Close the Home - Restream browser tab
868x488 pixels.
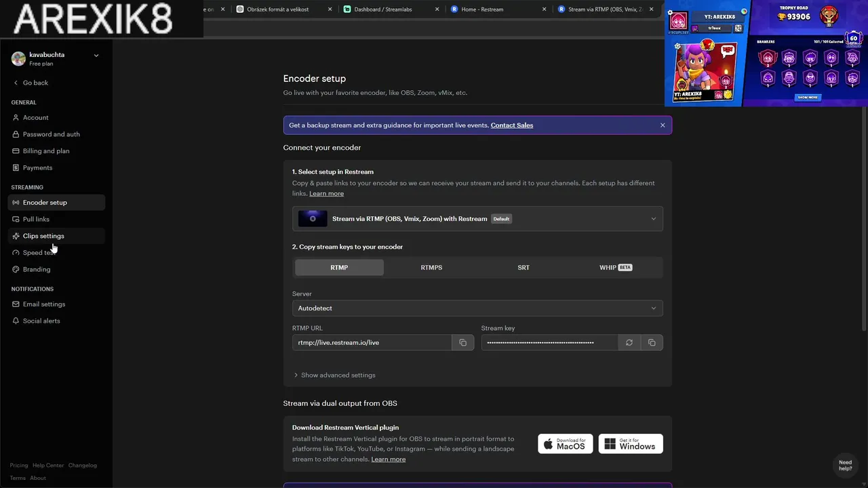pyautogui.click(x=544, y=9)
